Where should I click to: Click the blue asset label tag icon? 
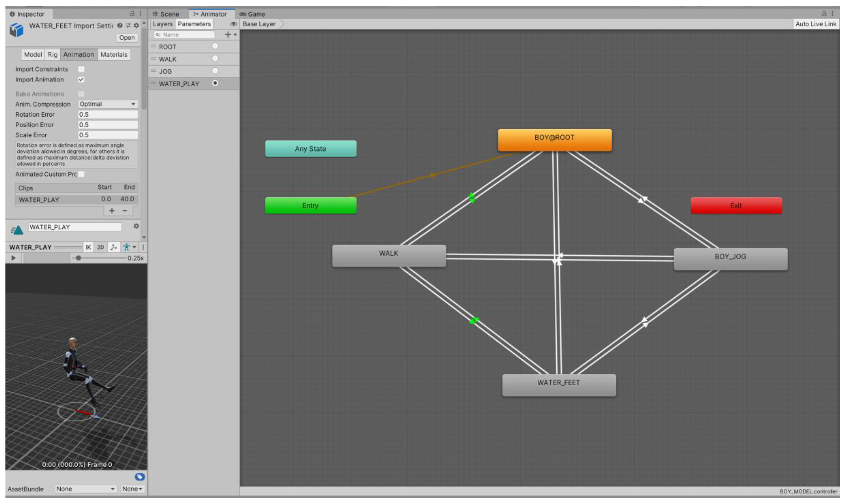point(140,477)
